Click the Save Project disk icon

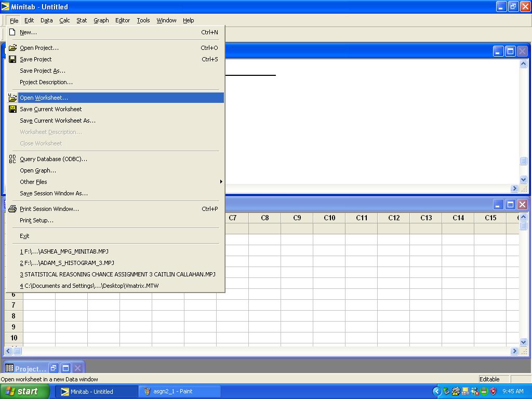tap(13, 59)
